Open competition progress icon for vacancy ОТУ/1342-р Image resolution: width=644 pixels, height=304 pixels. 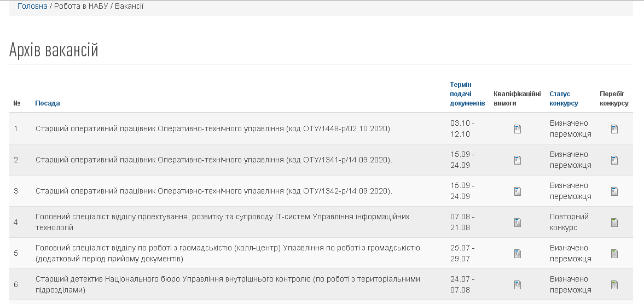coord(614,191)
